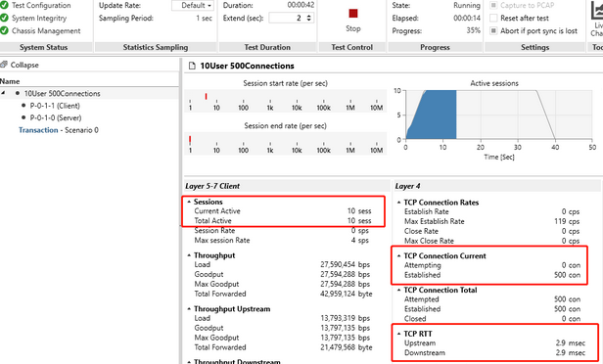Click the Total Forwarded 42,959,124 byte value
603x364 pixels.
(347, 294)
